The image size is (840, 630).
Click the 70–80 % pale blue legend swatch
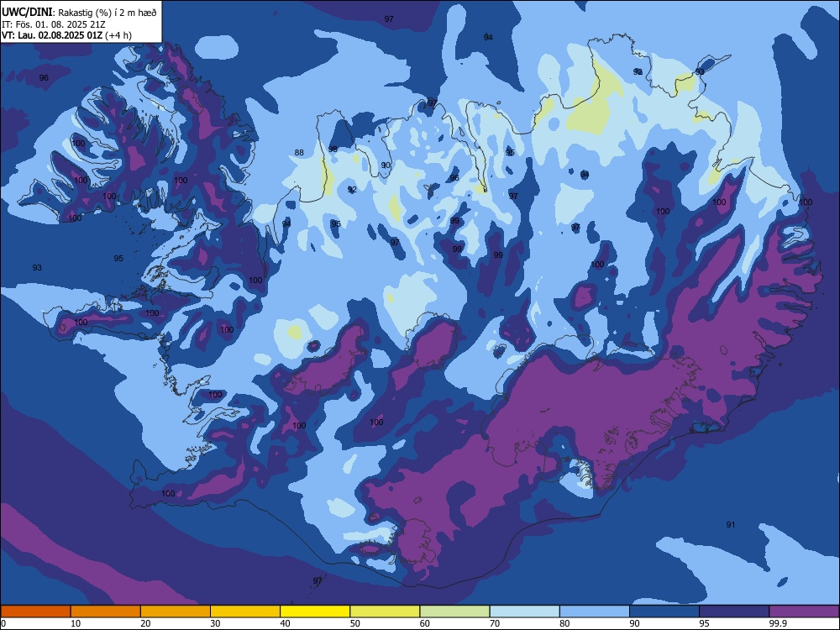(524, 612)
